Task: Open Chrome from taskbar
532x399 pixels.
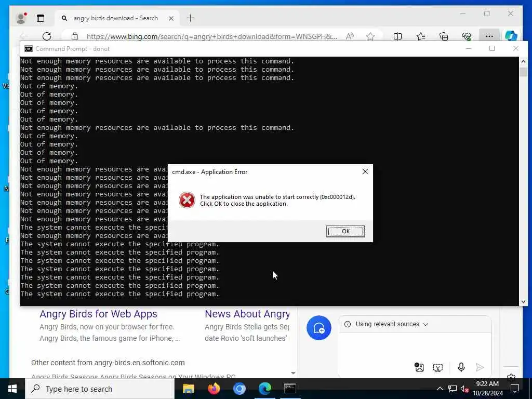Action: (x=239, y=389)
